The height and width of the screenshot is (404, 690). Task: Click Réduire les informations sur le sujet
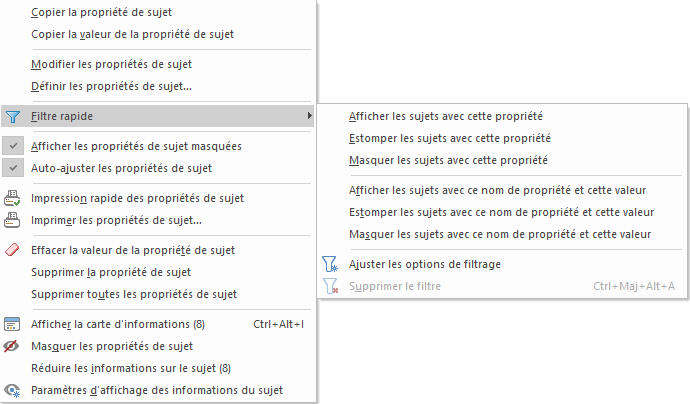click(x=131, y=368)
